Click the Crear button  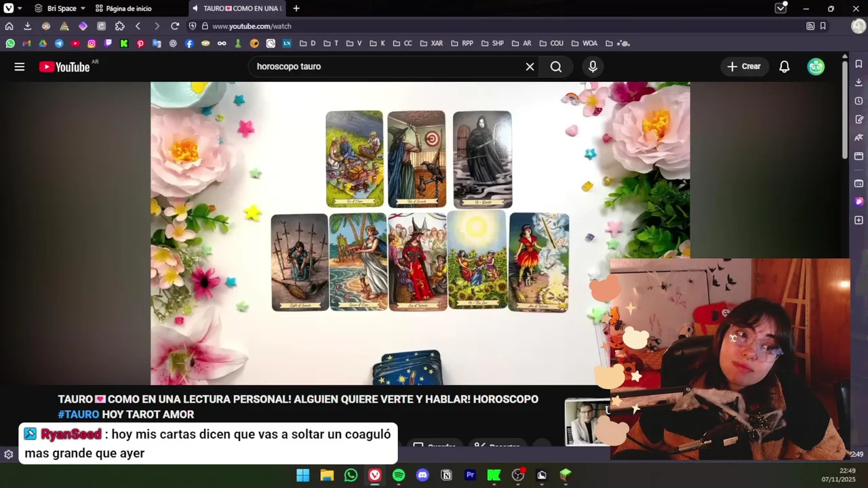click(x=744, y=66)
